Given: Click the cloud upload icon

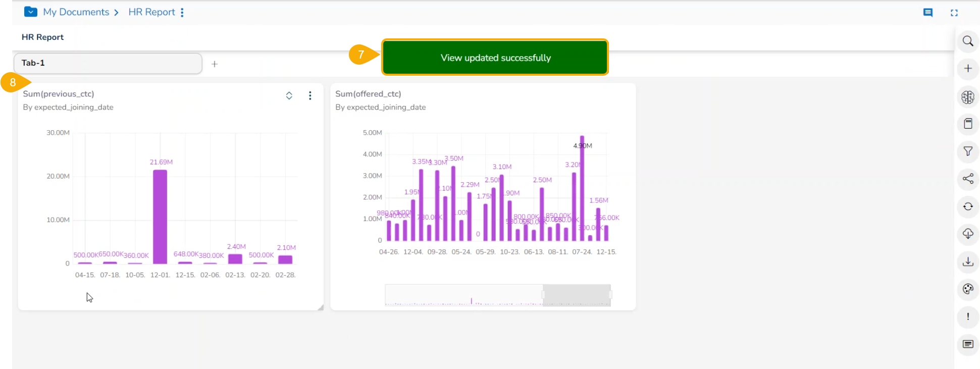Looking at the screenshot, I should [x=967, y=234].
